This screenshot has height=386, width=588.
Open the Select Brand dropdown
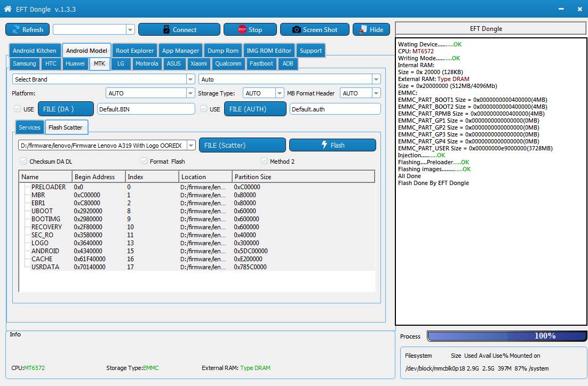click(x=190, y=79)
